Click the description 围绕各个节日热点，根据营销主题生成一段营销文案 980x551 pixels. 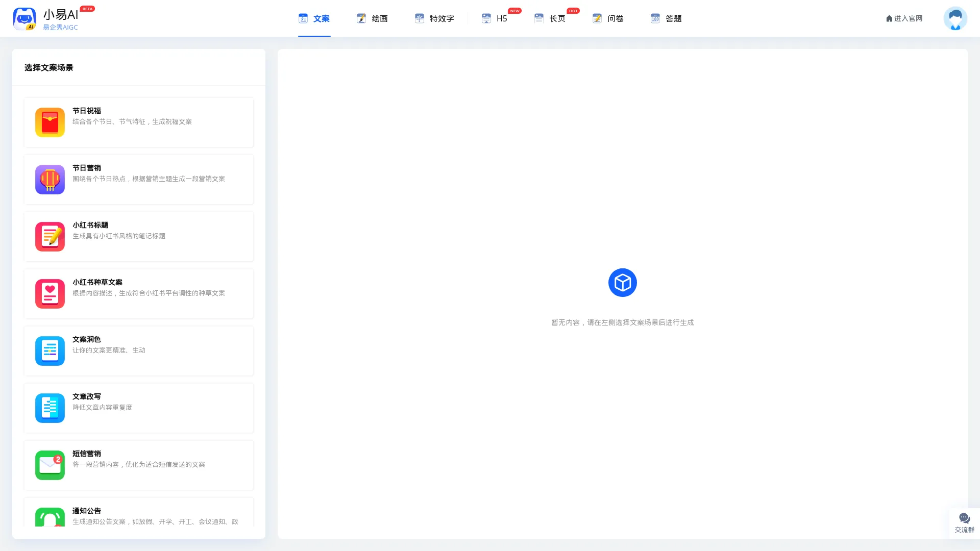pyautogui.click(x=149, y=179)
